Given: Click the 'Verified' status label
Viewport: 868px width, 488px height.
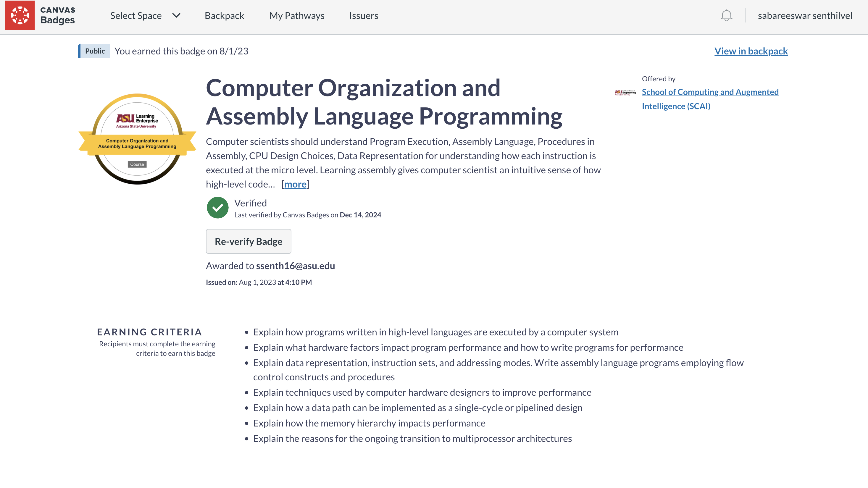Looking at the screenshot, I should click(250, 203).
